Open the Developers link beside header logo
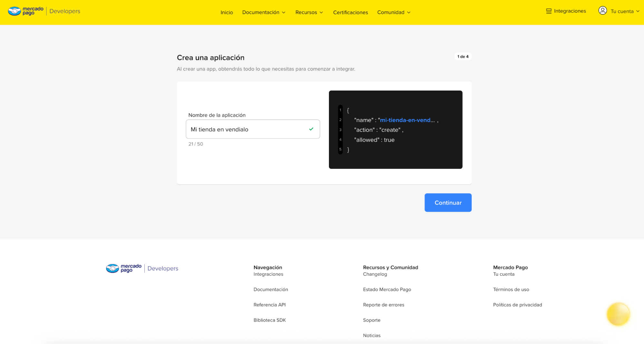This screenshot has height=344, width=644. [x=65, y=11]
